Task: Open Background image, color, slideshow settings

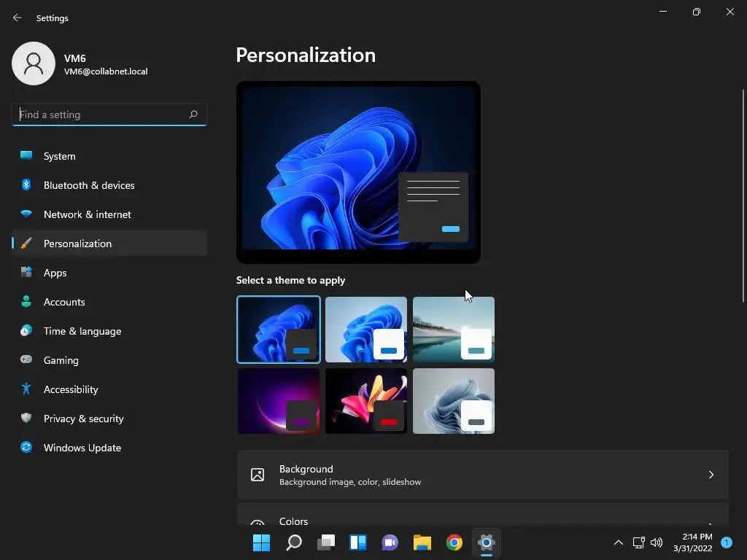Action: click(483, 475)
